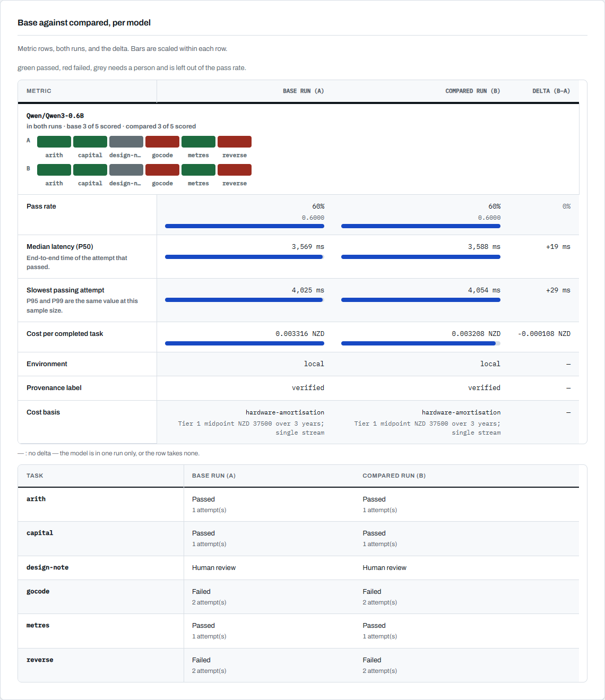
Task: Click the 0.003208 NZD cost value
Action: 476,334
